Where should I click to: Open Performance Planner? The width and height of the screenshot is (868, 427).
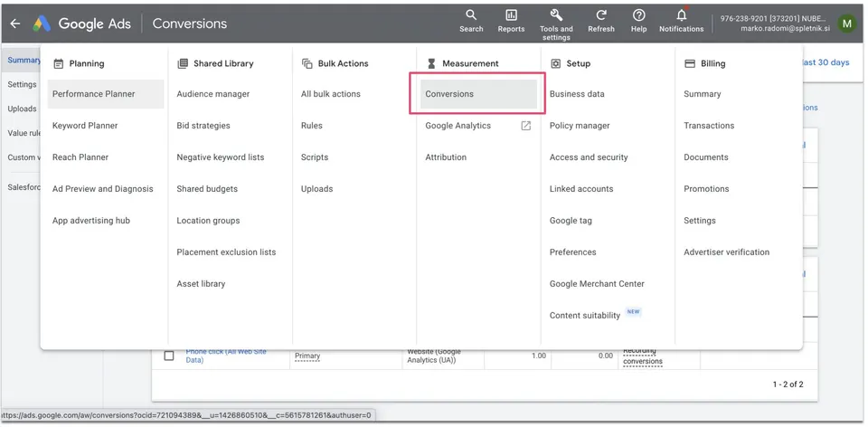click(x=106, y=94)
